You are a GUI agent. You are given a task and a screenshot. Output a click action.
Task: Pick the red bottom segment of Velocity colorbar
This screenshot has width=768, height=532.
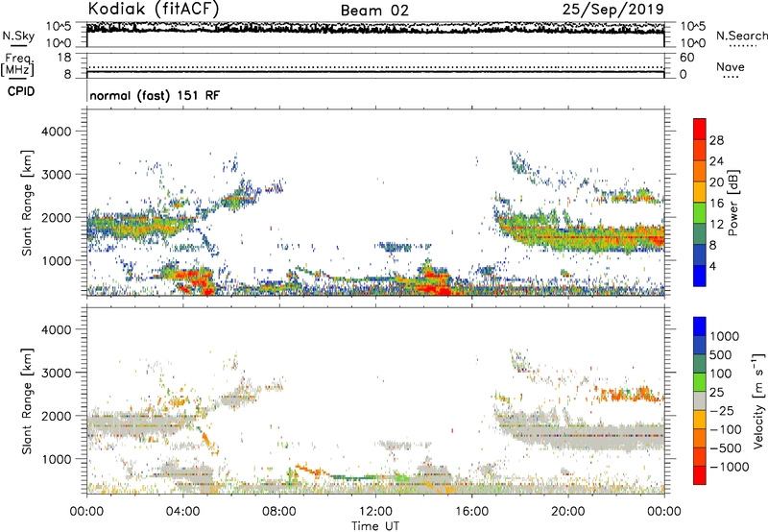[x=700, y=475]
